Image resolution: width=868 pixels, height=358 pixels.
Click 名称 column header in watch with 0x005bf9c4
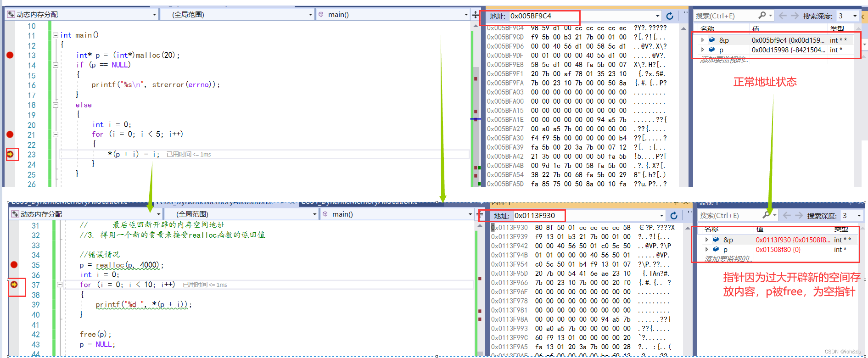point(708,29)
